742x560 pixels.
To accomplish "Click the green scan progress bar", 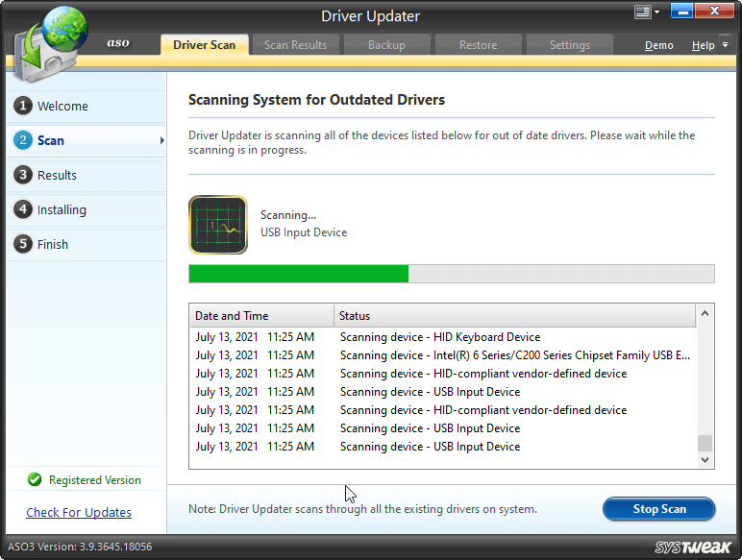I will point(299,274).
